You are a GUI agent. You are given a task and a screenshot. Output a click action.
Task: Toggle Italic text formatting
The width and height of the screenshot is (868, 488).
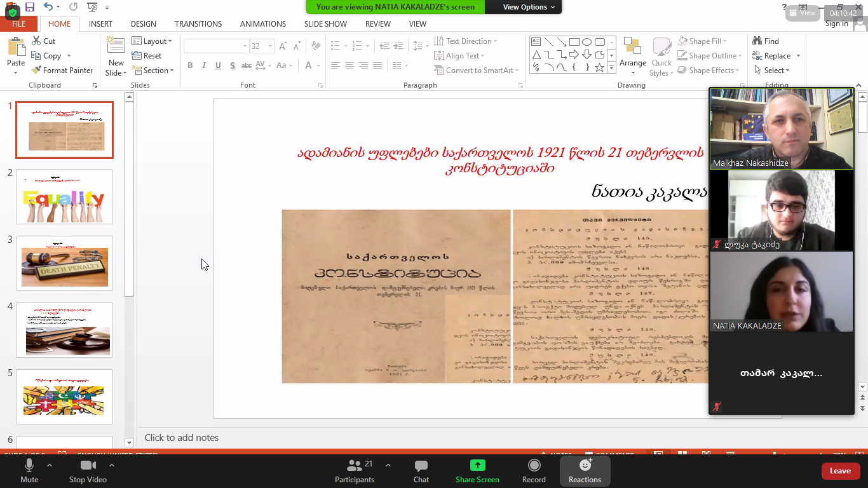click(x=204, y=65)
